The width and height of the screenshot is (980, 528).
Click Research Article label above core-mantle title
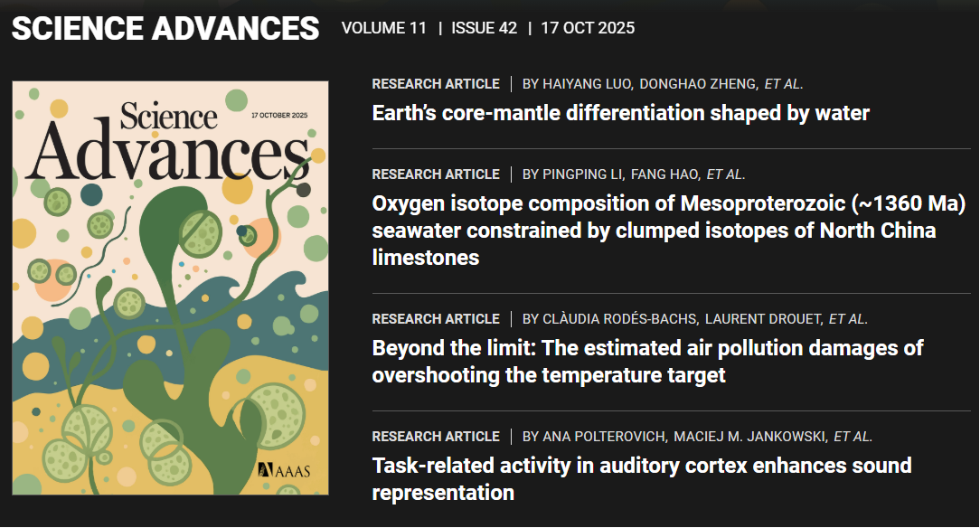(x=435, y=84)
